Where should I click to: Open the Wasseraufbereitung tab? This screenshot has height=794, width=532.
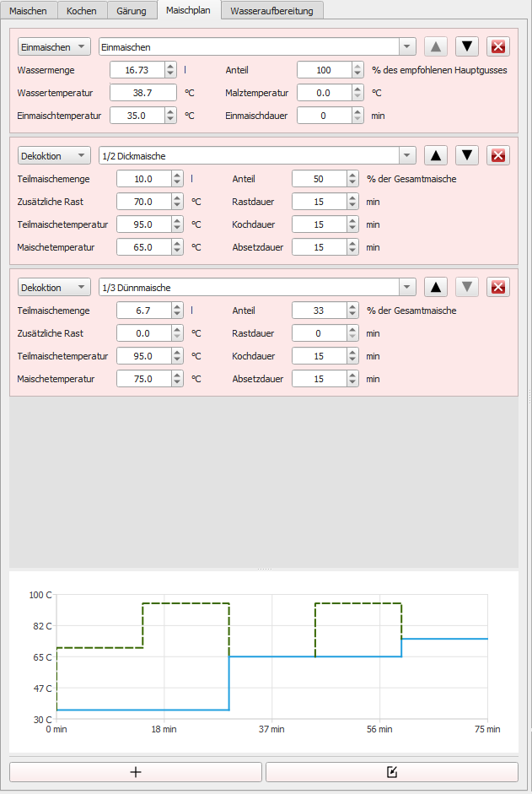(271, 11)
